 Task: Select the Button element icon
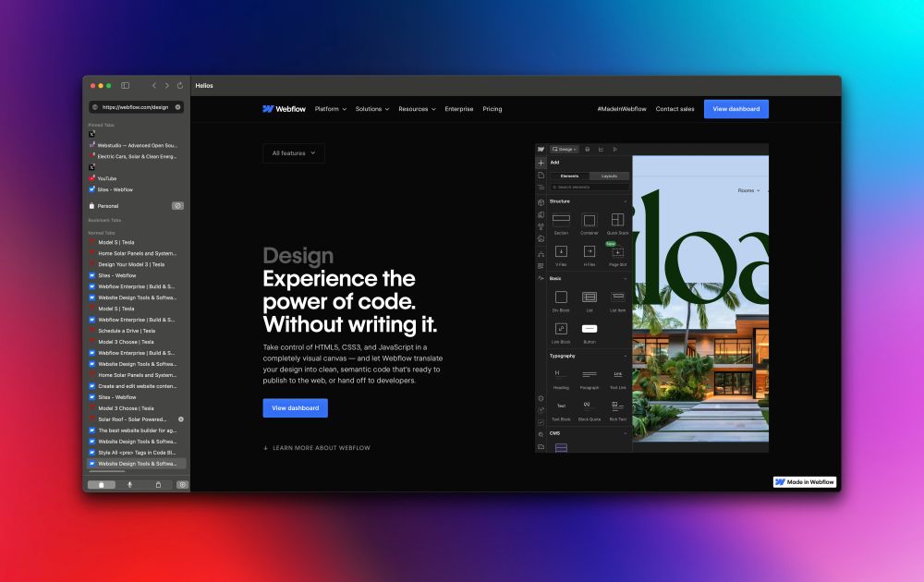coord(590,329)
